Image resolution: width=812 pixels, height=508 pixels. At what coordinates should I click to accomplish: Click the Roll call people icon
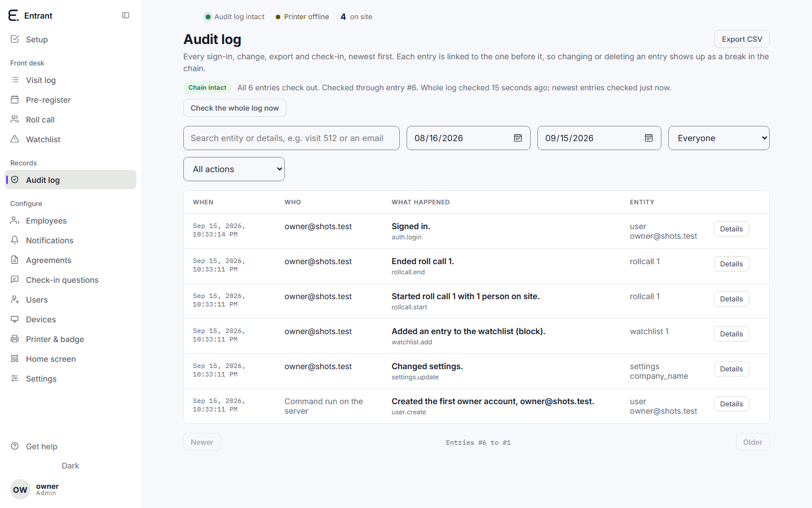point(15,119)
